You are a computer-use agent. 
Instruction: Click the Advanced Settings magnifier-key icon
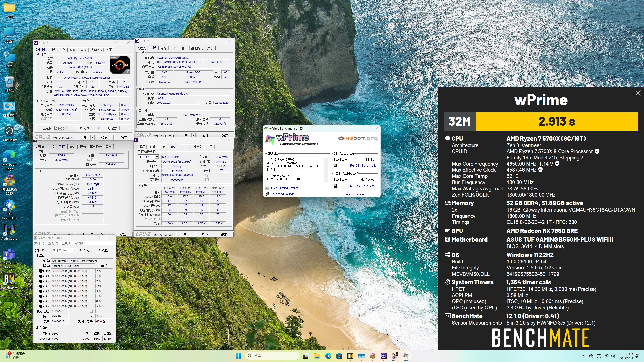click(x=267, y=194)
